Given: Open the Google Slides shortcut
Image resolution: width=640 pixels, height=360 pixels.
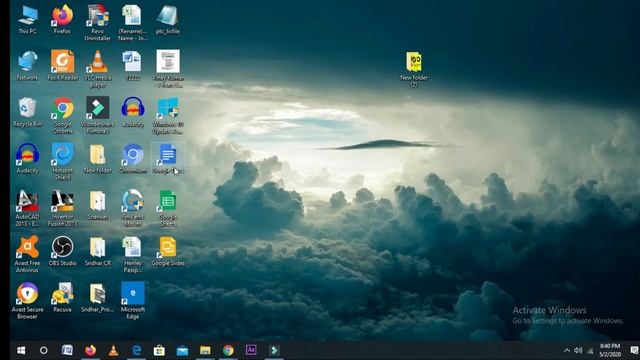Looking at the screenshot, I should pos(168,251).
